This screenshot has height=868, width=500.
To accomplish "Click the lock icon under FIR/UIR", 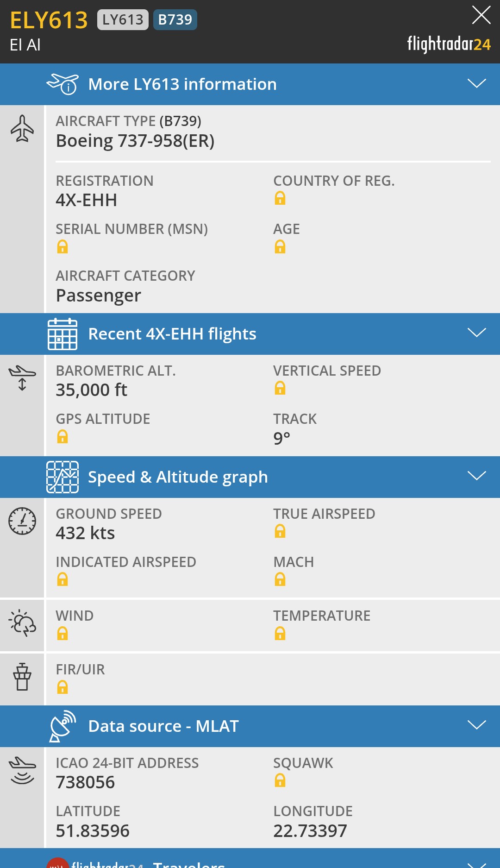I will [62, 687].
